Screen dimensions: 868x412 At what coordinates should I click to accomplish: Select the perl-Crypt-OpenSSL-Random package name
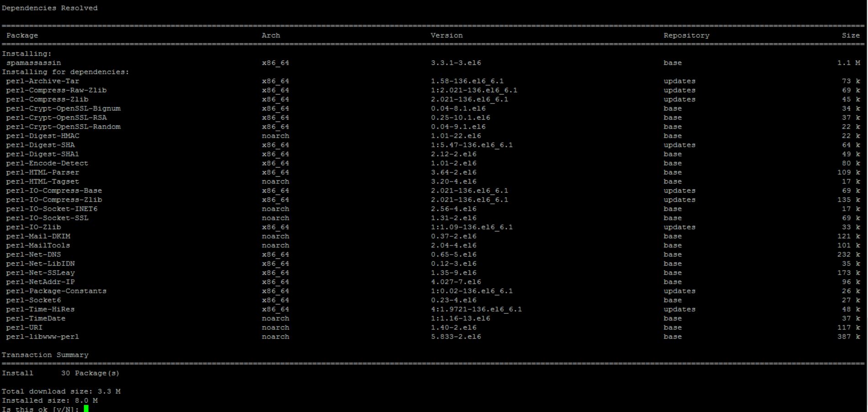pos(63,126)
